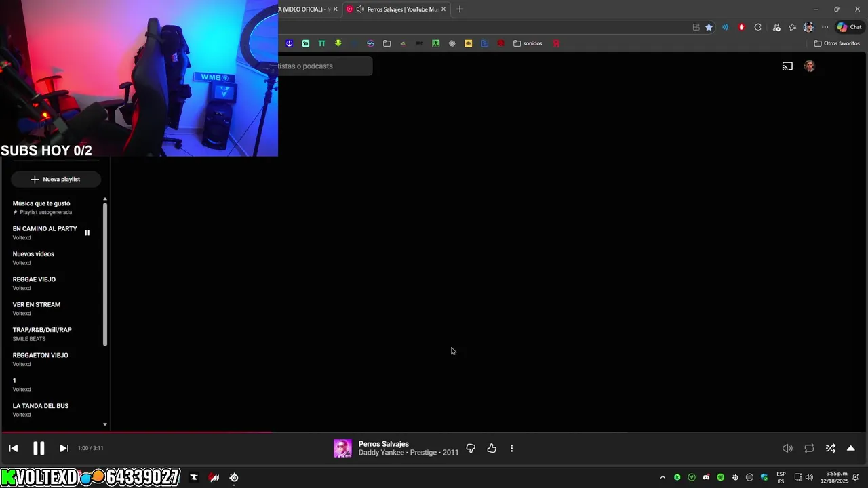The width and height of the screenshot is (868, 488).
Task: Click the read aloud address bar icon
Action: tap(725, 27)
